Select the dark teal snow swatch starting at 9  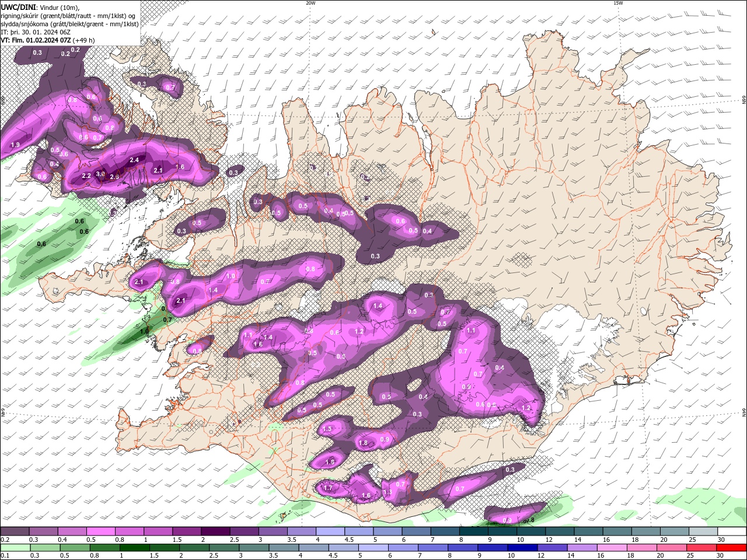pos(501,531)
